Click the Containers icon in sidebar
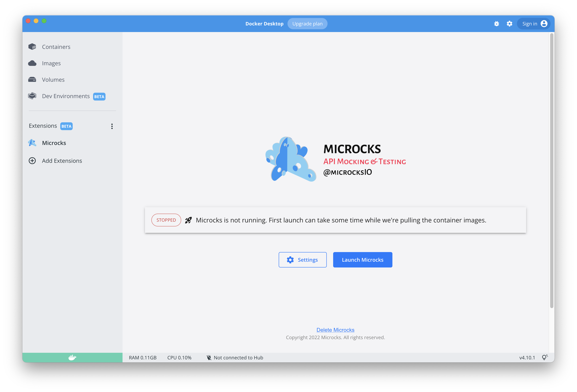This screenshot has width=577, height=392. [x=32, y=47]
